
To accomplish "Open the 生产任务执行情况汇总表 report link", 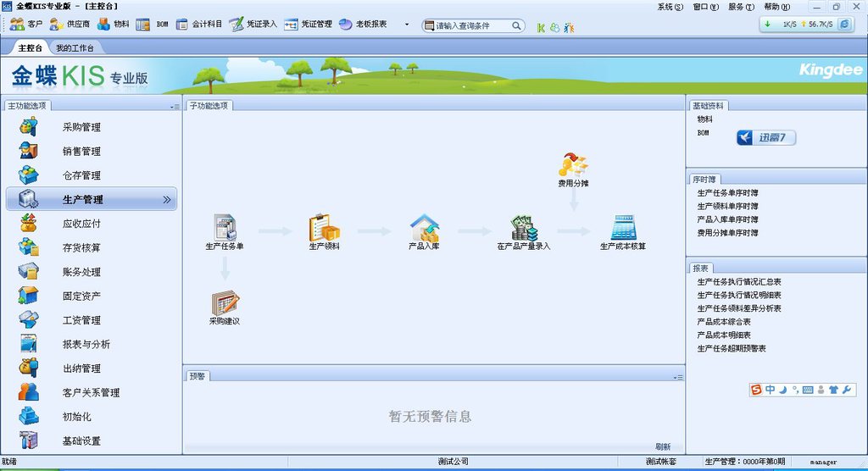I will tap(739, 282).
